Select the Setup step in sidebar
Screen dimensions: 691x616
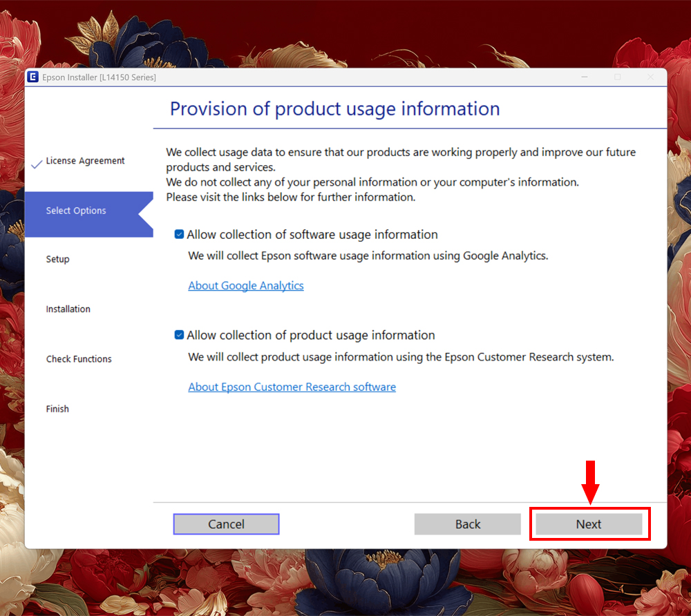pos(58,259)
